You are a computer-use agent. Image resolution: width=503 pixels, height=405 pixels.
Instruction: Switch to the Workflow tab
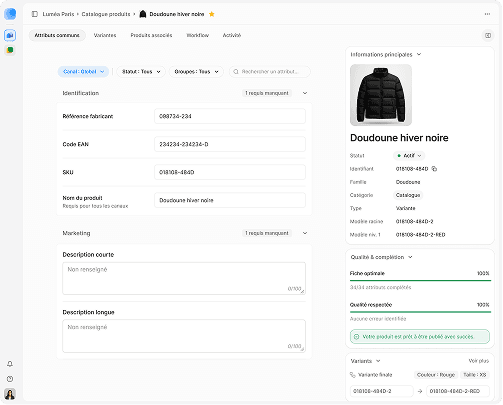[x=197, y=35]
